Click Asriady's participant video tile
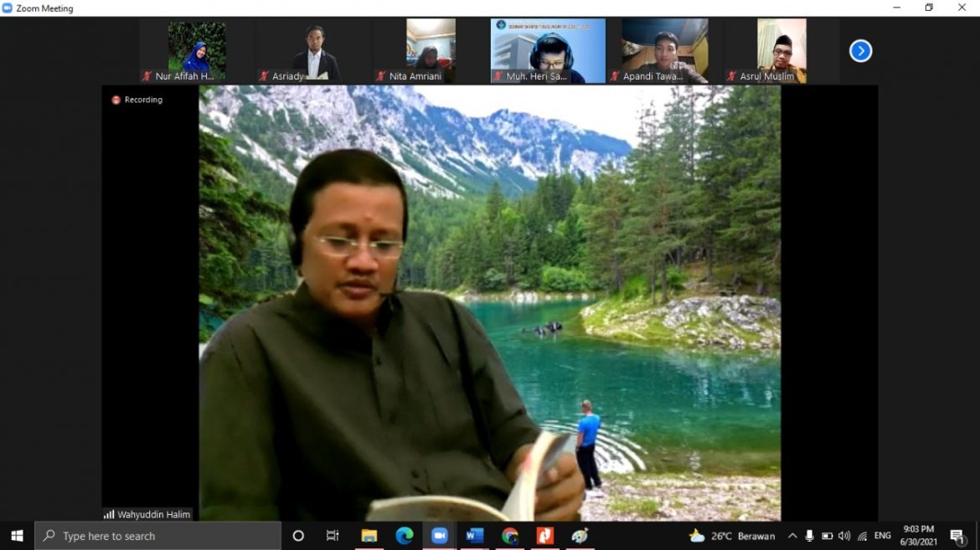 [314, 50]
